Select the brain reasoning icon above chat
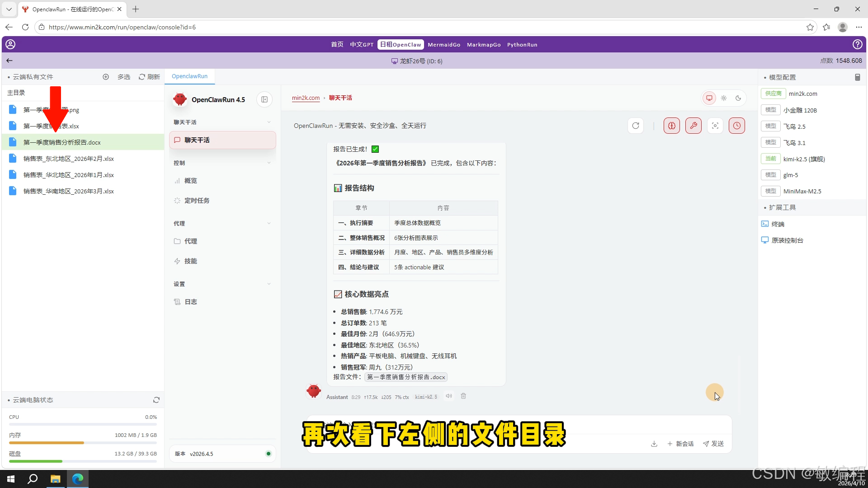868x488 pixels. (671, 126)
